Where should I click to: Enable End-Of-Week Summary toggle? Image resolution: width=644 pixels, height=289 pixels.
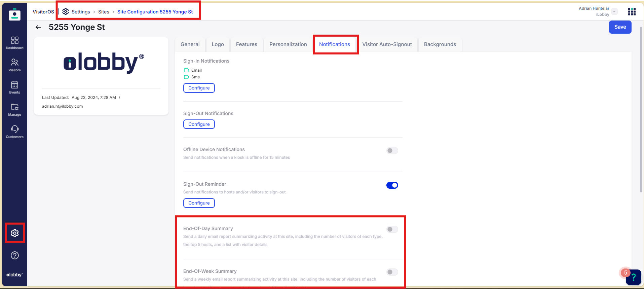[392, 272]
